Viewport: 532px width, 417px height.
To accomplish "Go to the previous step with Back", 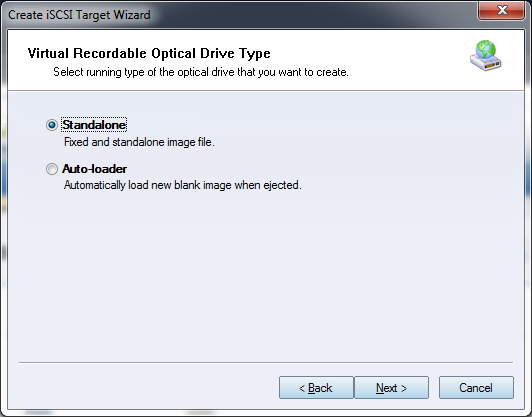I will pos(316,387).
